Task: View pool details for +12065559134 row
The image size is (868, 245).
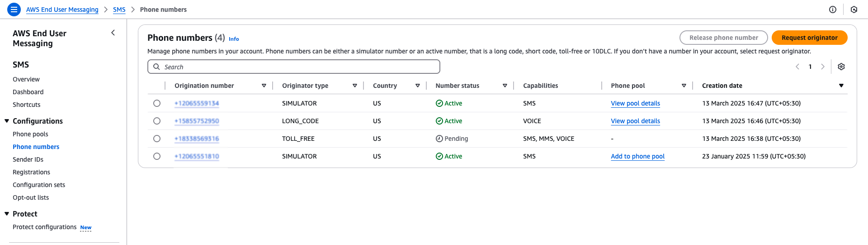Action: click(635, 103)
